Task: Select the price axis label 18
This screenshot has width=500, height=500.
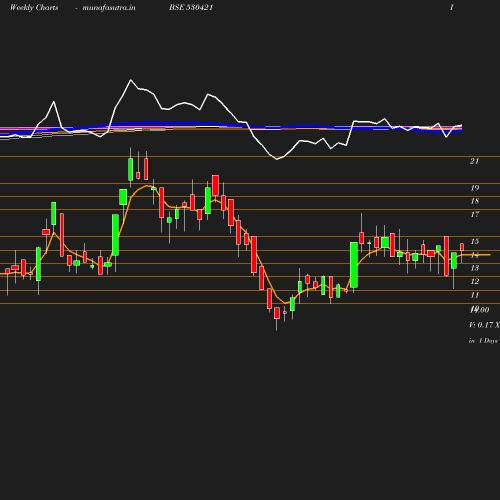Action: [475, 201]
